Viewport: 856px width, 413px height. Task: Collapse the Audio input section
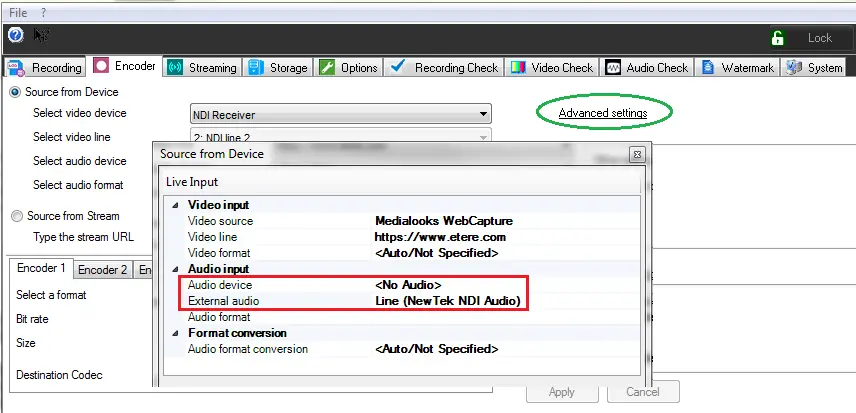tap(173, 269)
